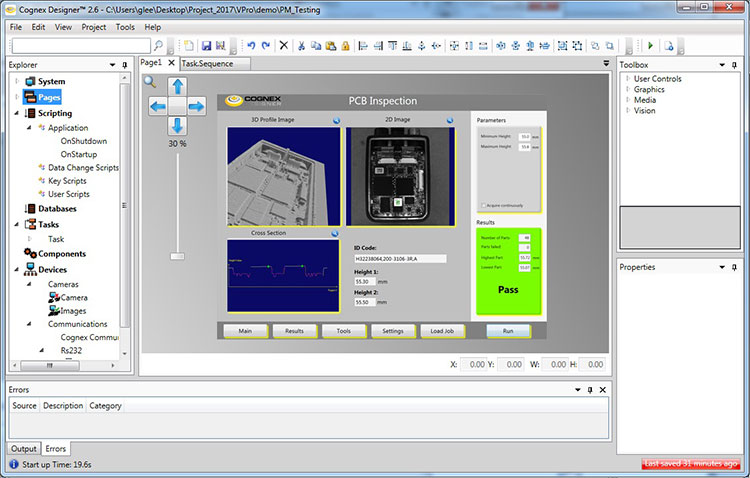Screen dimensions: 750x478
Task: Click the blue globe above 2D Image
Action: 448,120
